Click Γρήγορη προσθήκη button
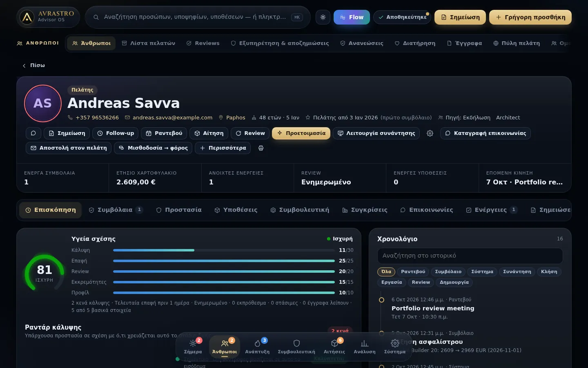The width and height of the screenshot is (588, 368). pyautogui.click(x=530, y=17)
